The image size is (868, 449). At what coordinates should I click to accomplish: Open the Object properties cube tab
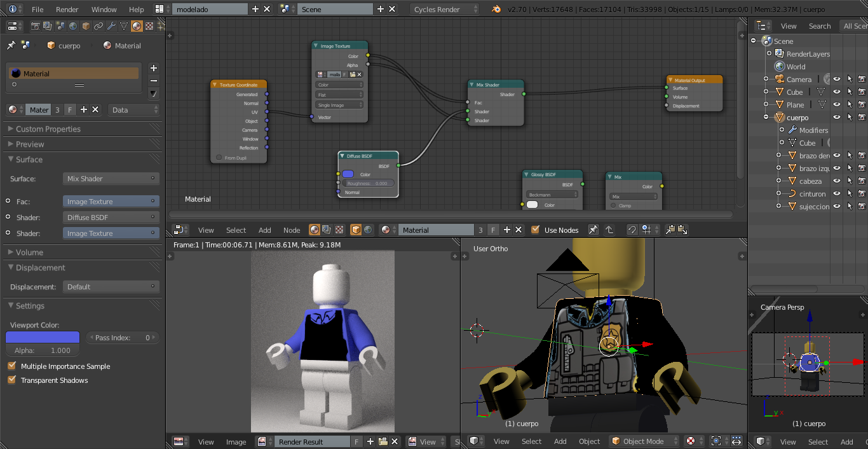tap(86, 26)
